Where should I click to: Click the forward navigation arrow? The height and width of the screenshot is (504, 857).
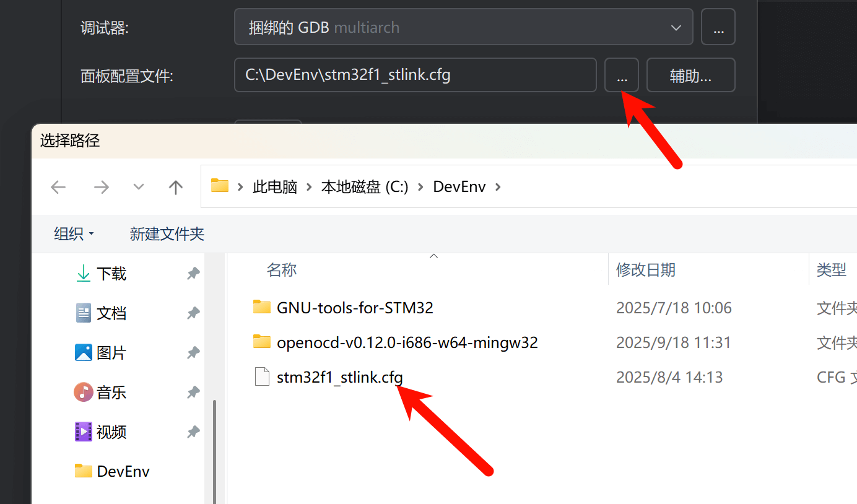(x=101, y=186)
